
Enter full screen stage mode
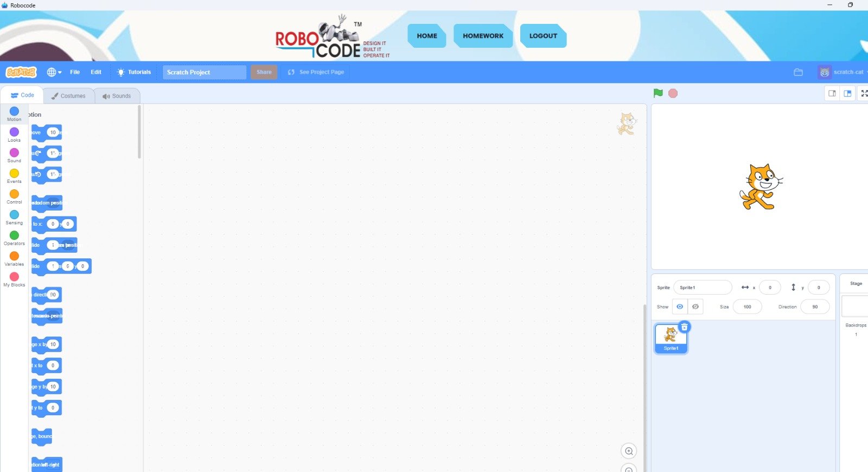864,93
